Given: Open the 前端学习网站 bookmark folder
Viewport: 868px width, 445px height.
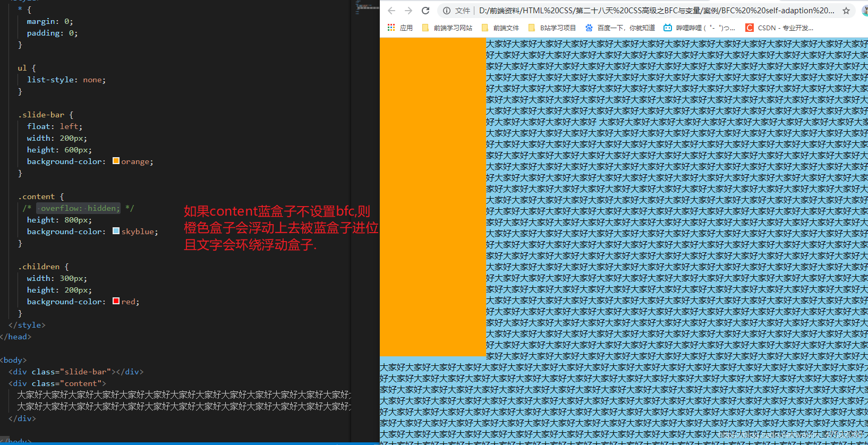Looking at the screenshot, I should pyautogui.click(x=447, y=28).
